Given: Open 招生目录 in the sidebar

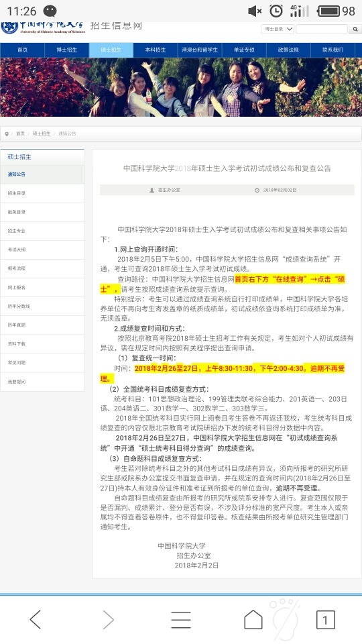Looking at the screenshot, I should 42,193.
